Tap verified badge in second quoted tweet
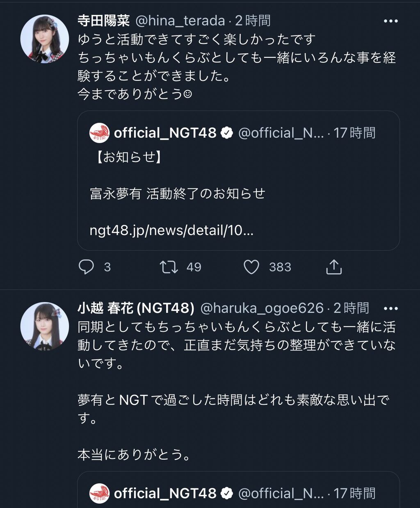 pyautogui.click(x=227, y=493)
